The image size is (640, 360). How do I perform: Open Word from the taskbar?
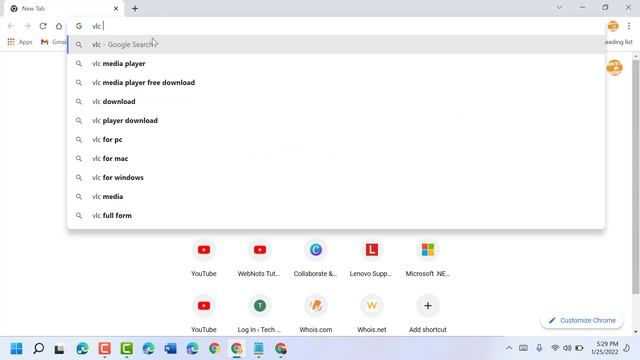point(171,349)
